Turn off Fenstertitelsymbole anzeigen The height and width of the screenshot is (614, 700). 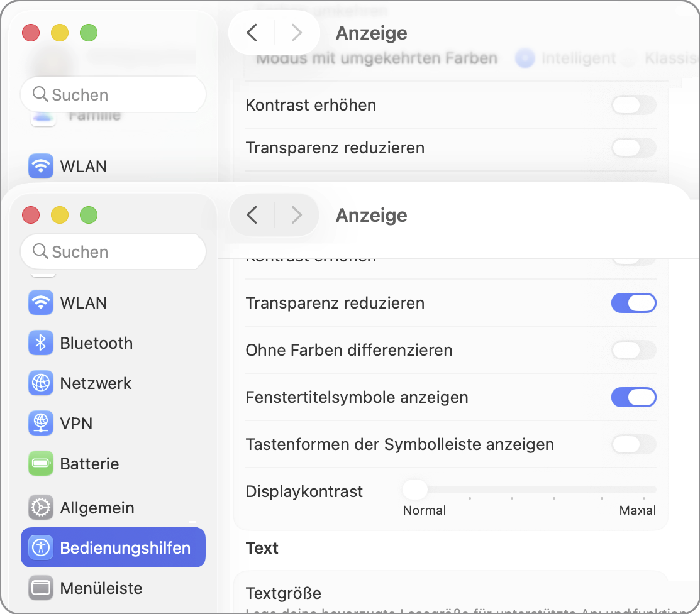click(633, 397)
